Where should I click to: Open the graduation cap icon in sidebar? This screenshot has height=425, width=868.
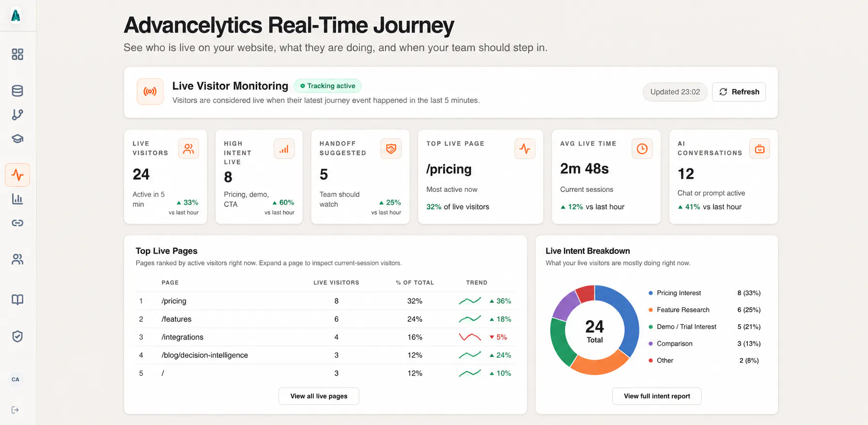coord(17,139)
